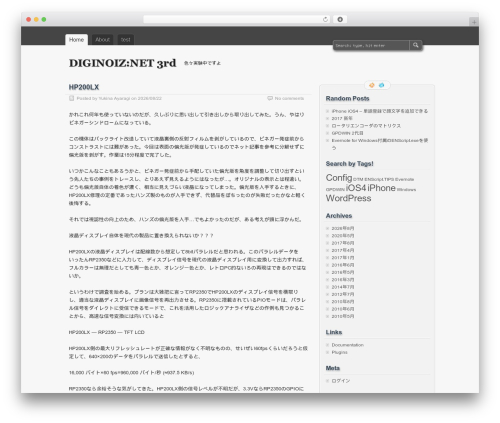Open the No comments link
The height and width of the screenshot is (423, 500).
[289, 98]
